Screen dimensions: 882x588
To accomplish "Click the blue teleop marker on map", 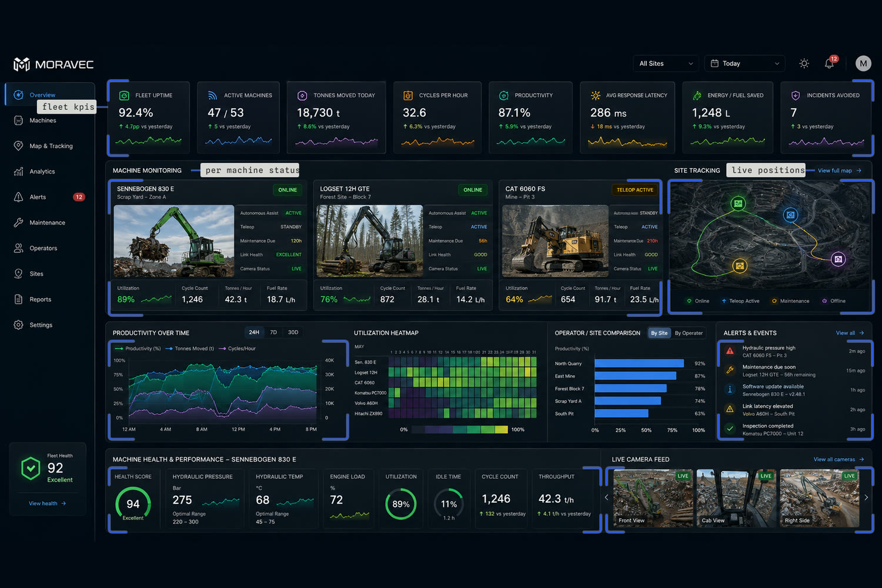I will click(x=791, y=215).
